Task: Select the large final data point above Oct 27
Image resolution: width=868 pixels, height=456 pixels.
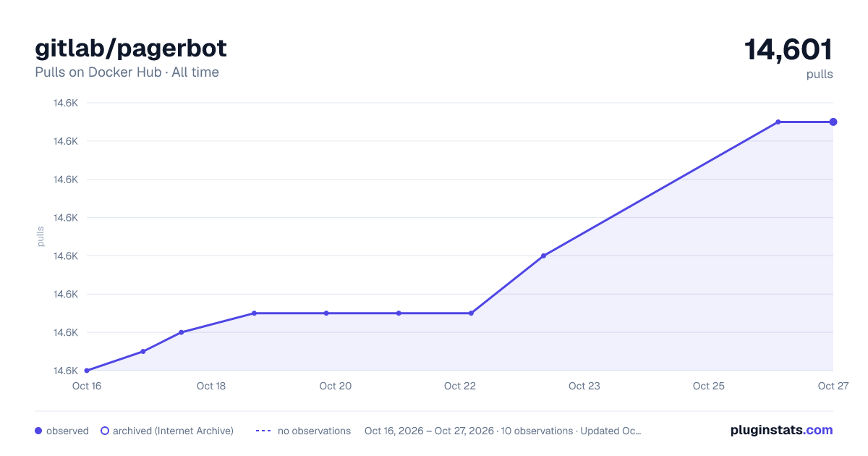Action: 833,122
